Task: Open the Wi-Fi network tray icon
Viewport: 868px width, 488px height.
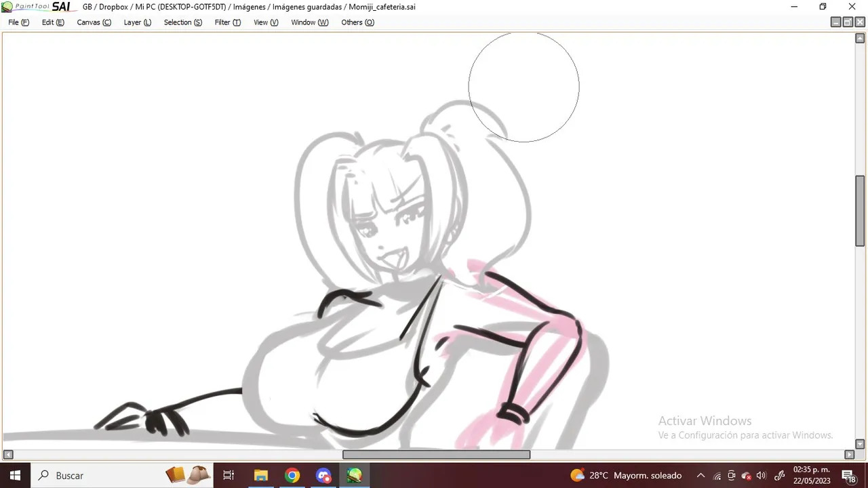Action: (717, 476)
